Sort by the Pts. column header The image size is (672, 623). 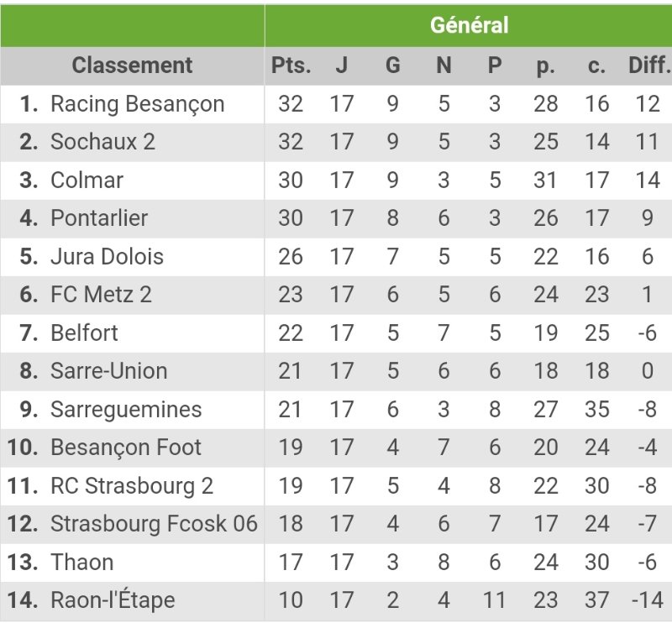coord(291,65)
